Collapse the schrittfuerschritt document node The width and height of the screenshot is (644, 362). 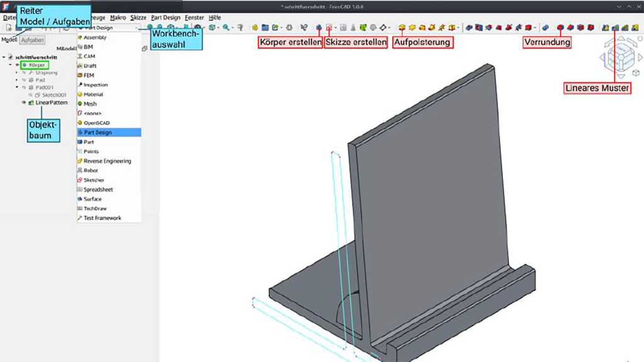point(4,57)
